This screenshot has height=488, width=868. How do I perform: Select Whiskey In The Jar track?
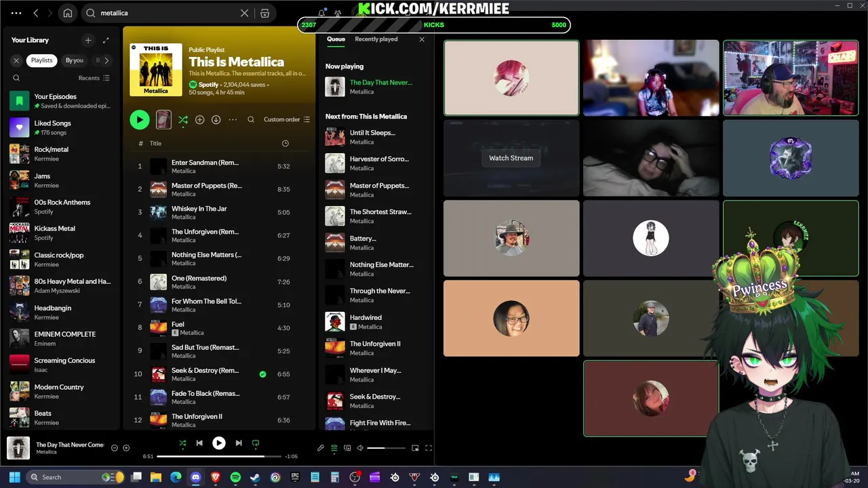tap(219, 212)
